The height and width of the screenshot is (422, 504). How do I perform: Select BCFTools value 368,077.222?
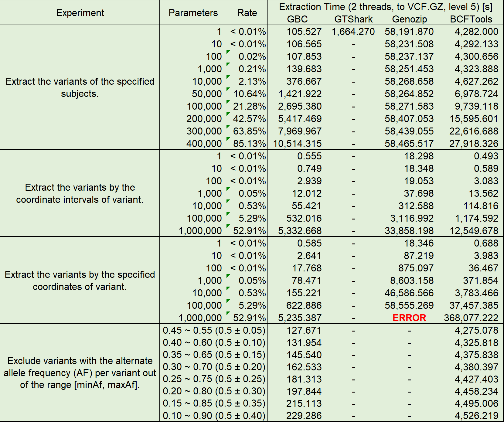point(471,318)
